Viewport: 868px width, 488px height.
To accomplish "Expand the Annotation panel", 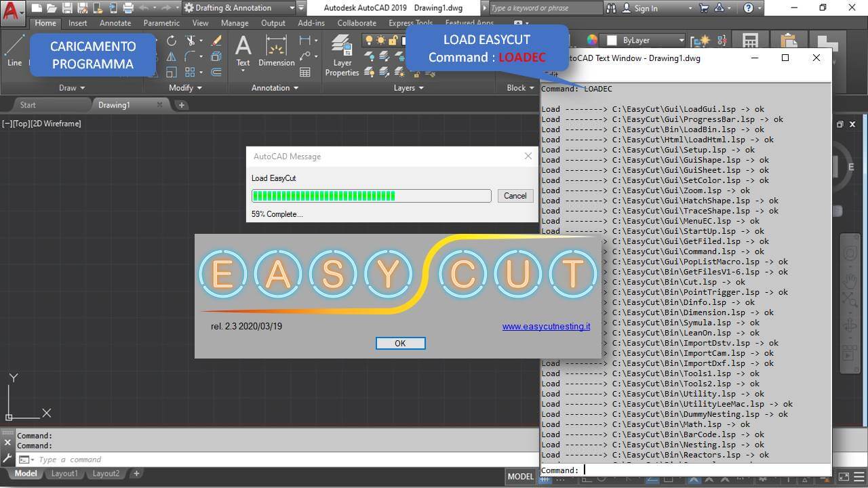I will [x=275, y=87].
